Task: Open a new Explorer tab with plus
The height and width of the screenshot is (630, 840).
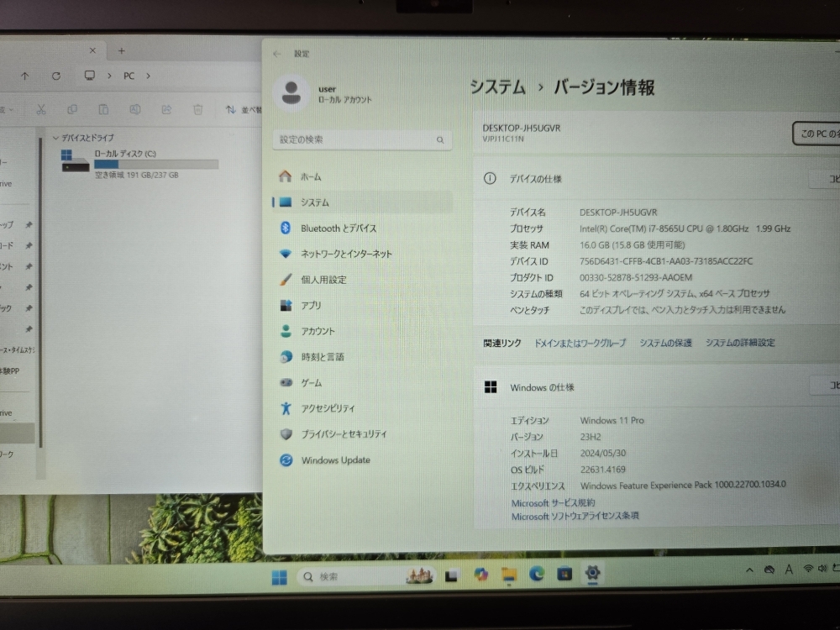Action: (122, 51)
